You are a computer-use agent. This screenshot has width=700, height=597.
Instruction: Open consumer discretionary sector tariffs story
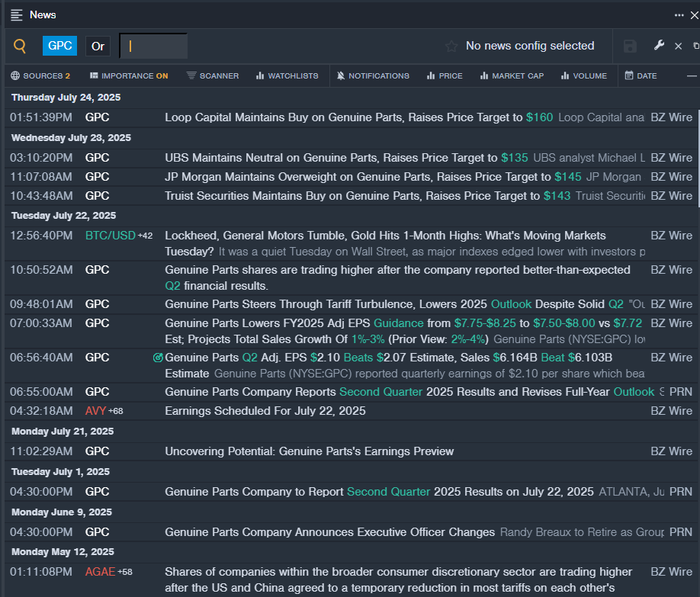point(398,579)
